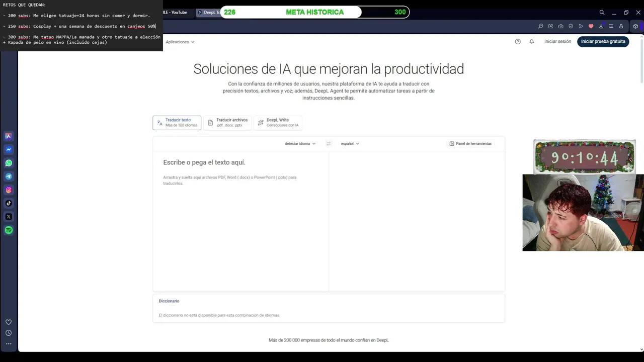Screen dimensions: 644x362
Task: Switch to the YouTube browser tab
Action: point(177,13)
